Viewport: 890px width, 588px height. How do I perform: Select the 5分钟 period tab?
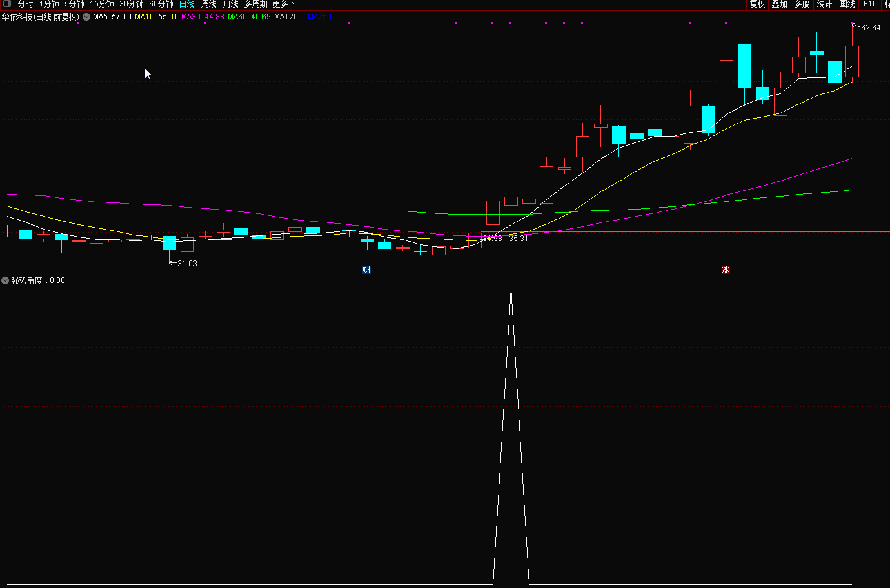(74, 4)
